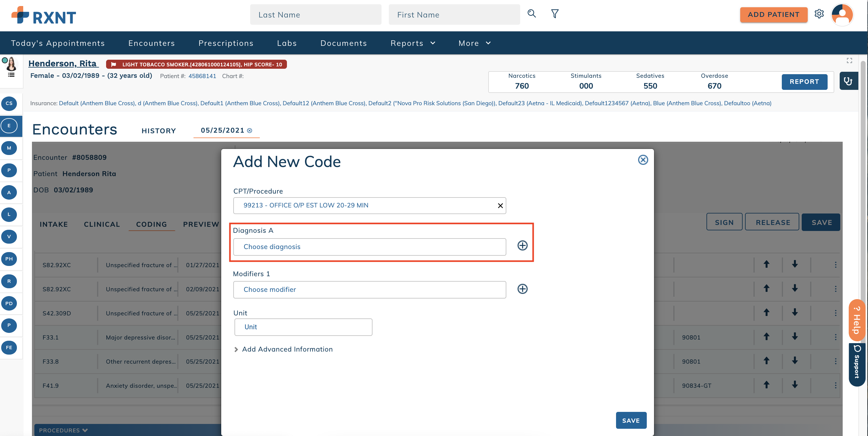This screenshot has width=868, height=436.
Task: Click the Last Name search field
Action: point(315,14)
